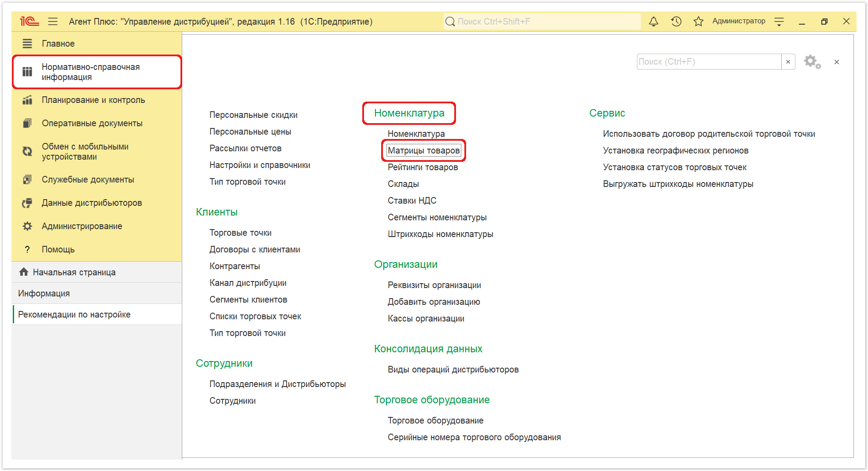Open notifications bell icon
Screen dimensions: 868x471
tap(654, 21)
